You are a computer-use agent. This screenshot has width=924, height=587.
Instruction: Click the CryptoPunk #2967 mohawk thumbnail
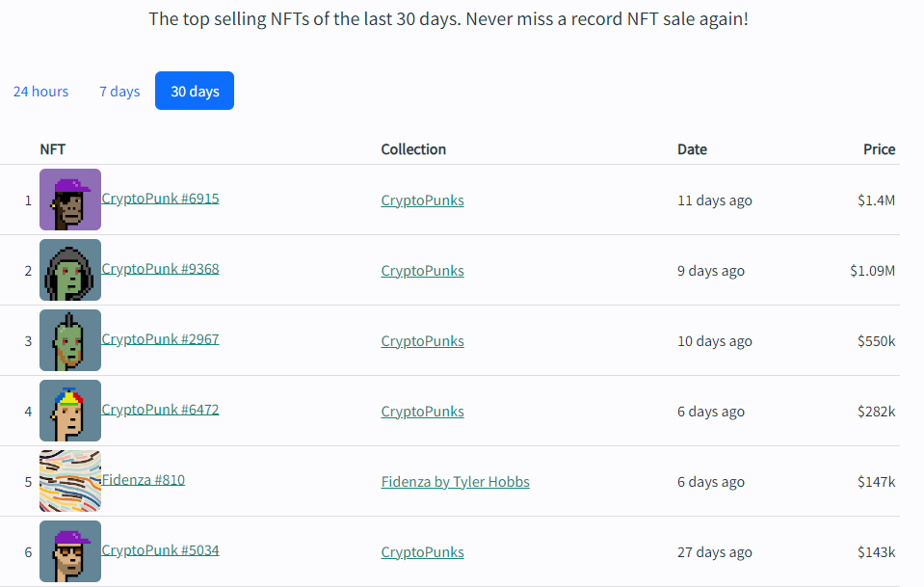pos(70,340)
